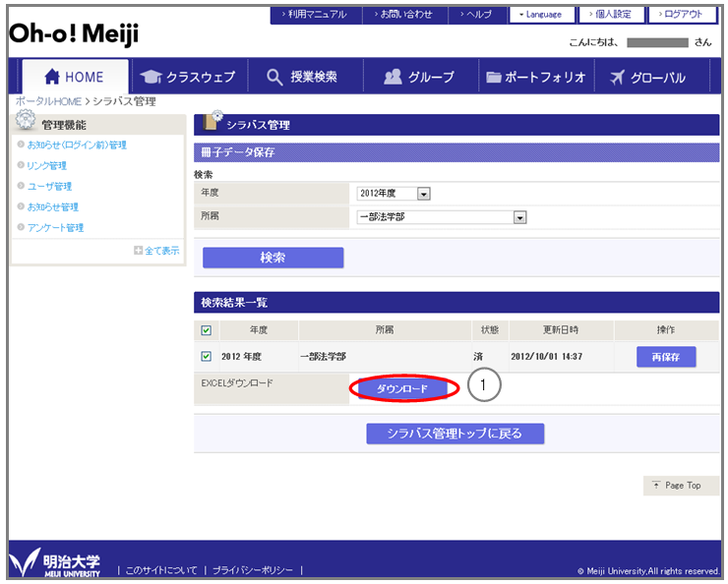Click the 更新日時 column header
This screenshot has height=584, width=728.
(x=561, y=329)
